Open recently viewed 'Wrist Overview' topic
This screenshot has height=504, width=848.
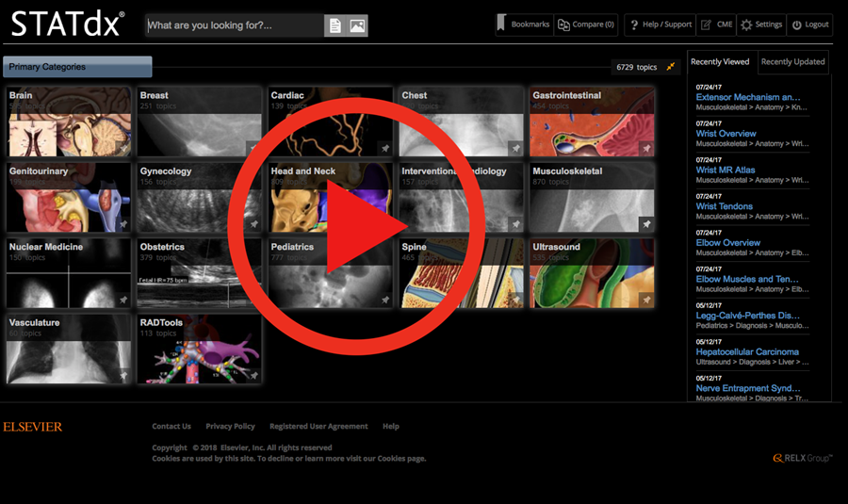click(x=726, y=134)
